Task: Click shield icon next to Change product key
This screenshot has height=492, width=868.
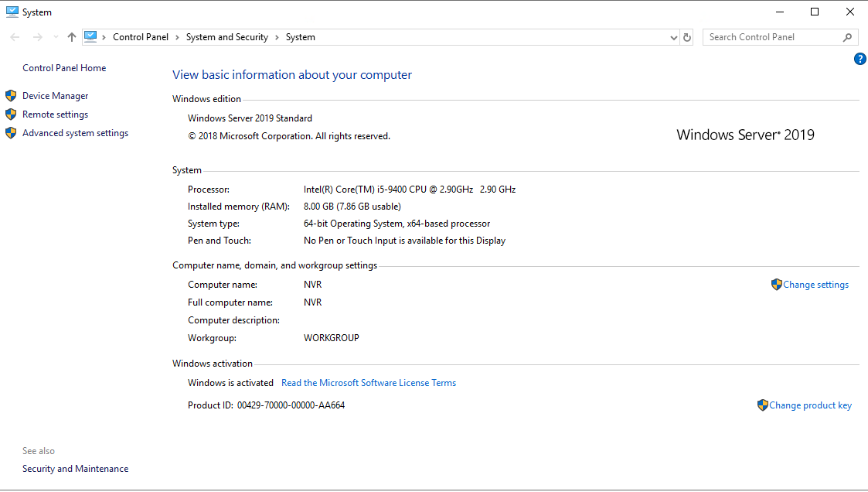Action: click(763, 405)
